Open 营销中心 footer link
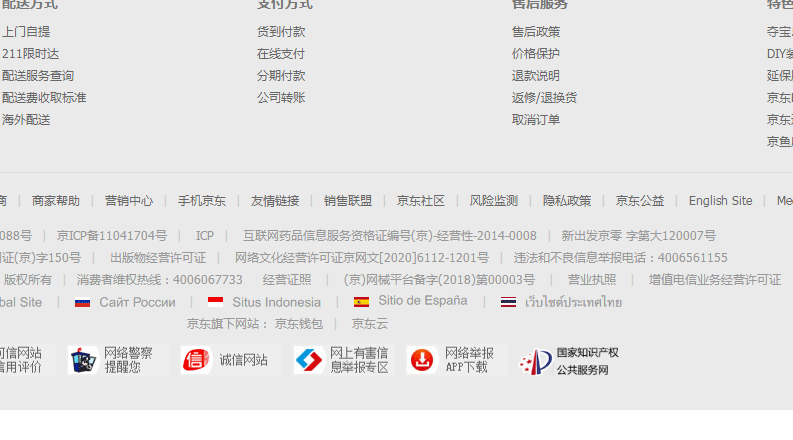Screen dimensions: 793x440 coord(129,201)
